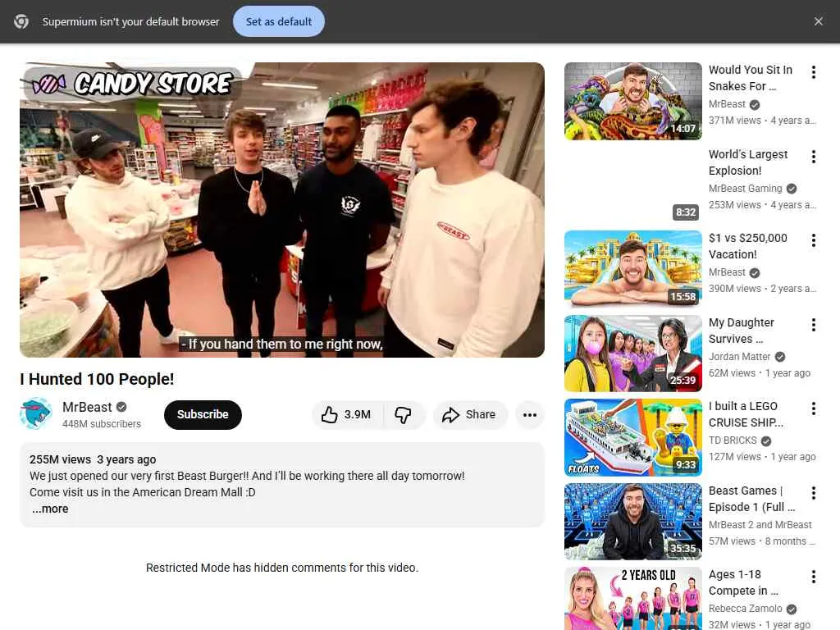This screenshot has width=840, height=630.
Task: Open the 'World's Largest Explosion!' video title
Action: tap(748, 162)
